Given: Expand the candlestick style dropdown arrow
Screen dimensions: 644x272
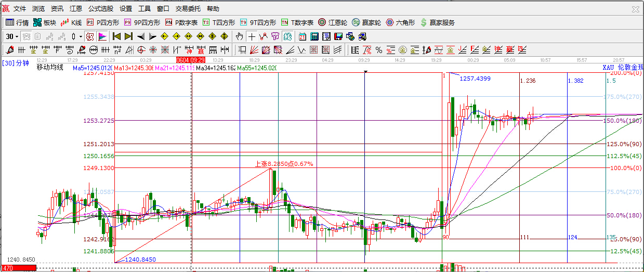Looking at the screenshot, I should [80, 36].
